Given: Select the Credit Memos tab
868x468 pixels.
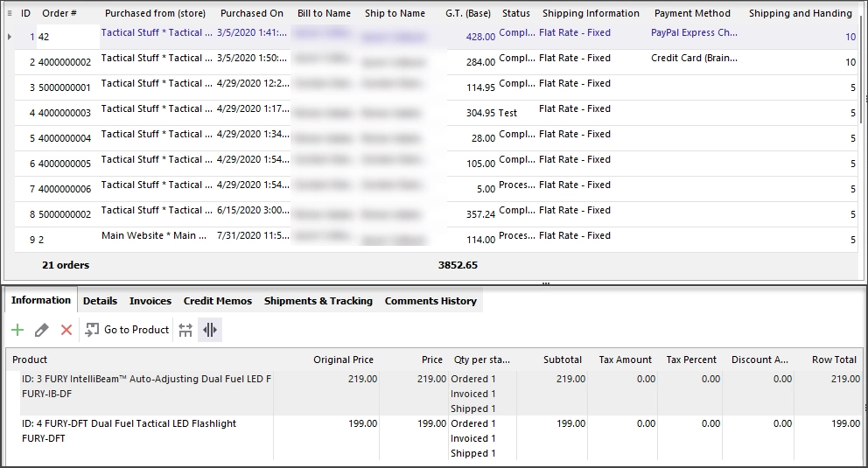Looking at the screenshot, I should tap(218, 301).
